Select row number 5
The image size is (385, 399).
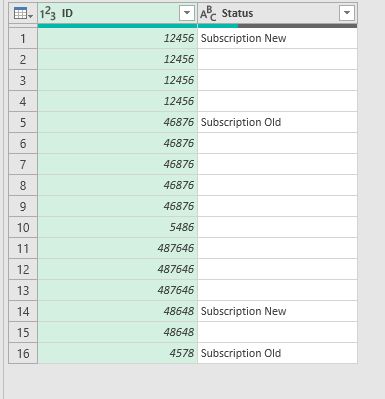coord(23,122)
